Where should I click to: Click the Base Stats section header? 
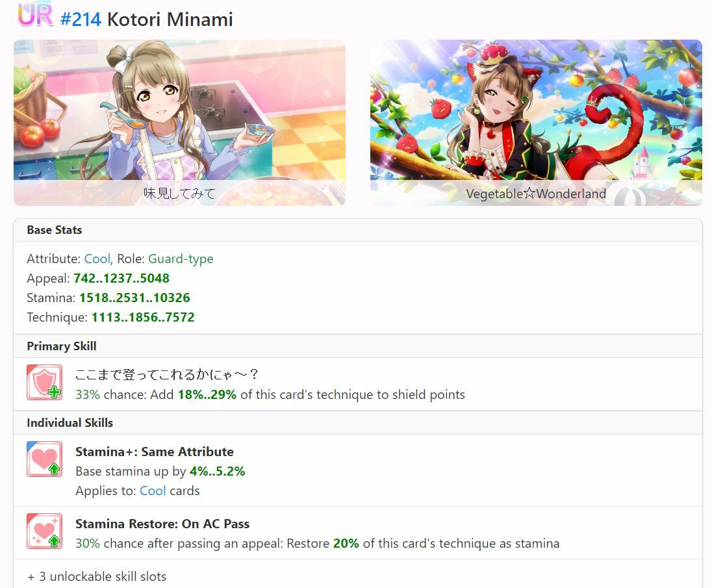[x=55, y=230]
